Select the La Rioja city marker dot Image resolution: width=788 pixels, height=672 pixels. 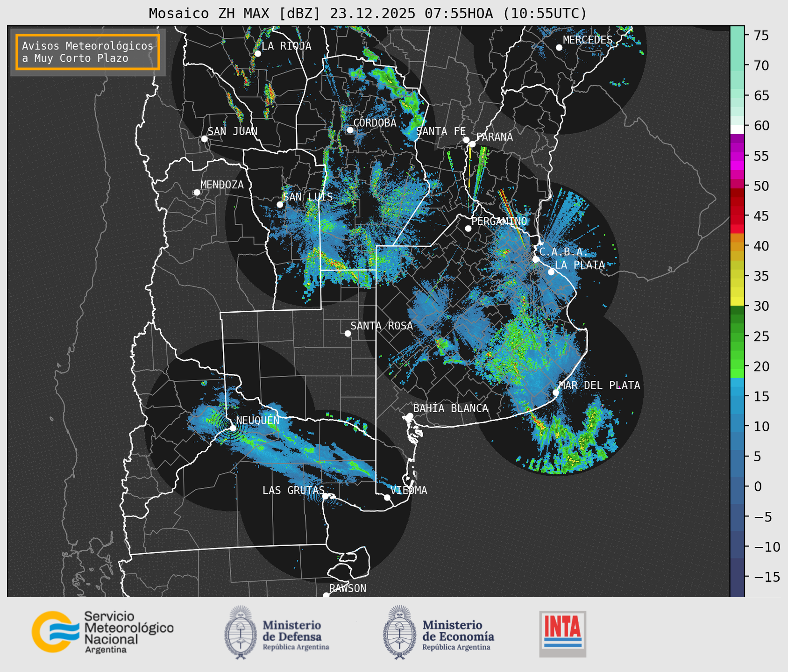click(x=257, y=54)
